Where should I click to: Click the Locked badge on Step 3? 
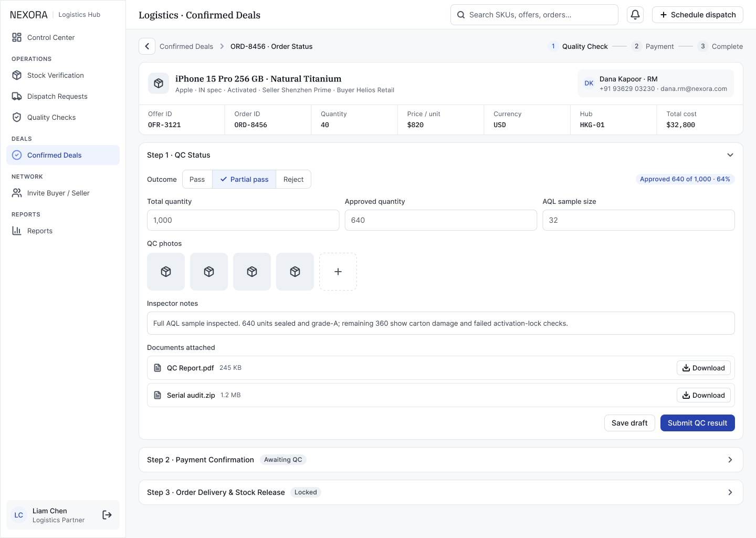coord(306,492)
